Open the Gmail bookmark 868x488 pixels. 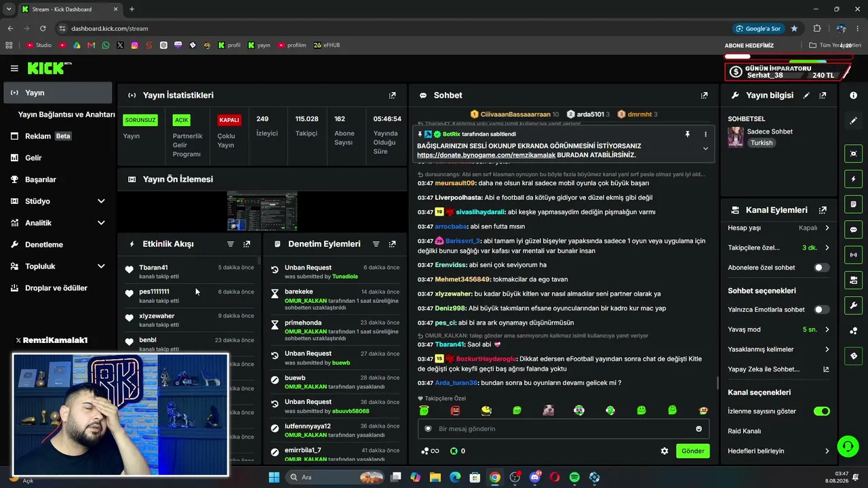tap(91, 45)
